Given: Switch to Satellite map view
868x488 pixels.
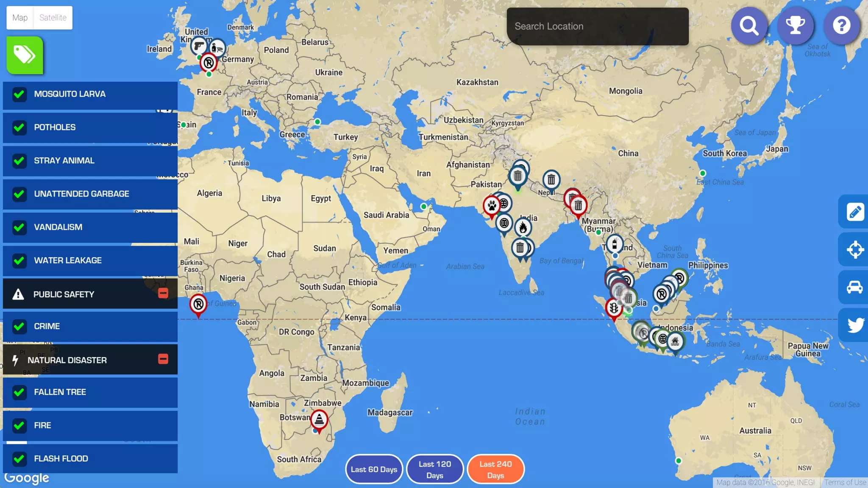Looking at the screenshot, I should (x=53, y=18).
